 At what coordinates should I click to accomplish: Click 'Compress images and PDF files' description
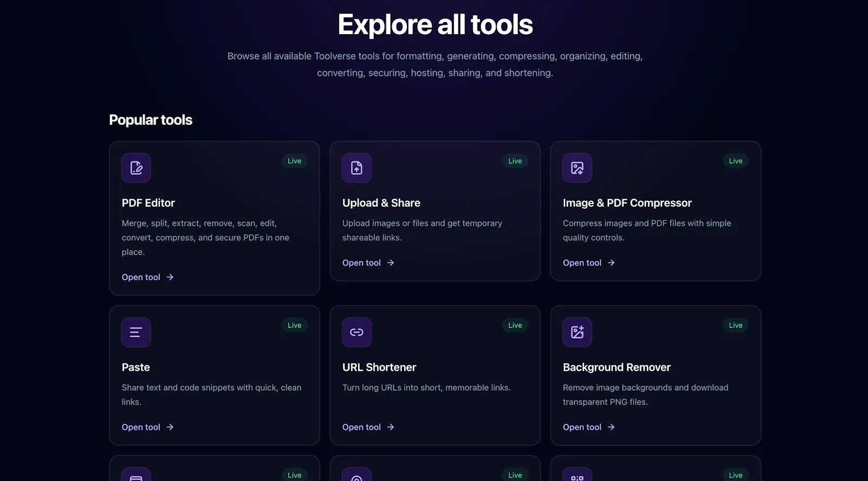[x=647, y=231]
